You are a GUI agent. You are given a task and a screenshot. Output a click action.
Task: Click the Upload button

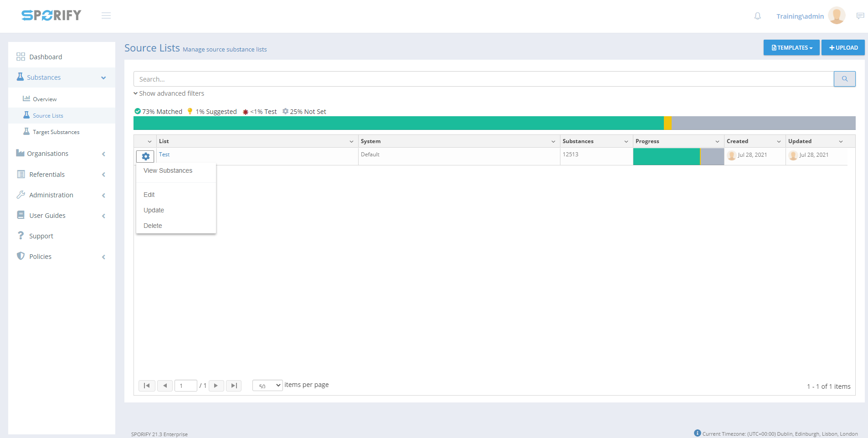[843, 47]
